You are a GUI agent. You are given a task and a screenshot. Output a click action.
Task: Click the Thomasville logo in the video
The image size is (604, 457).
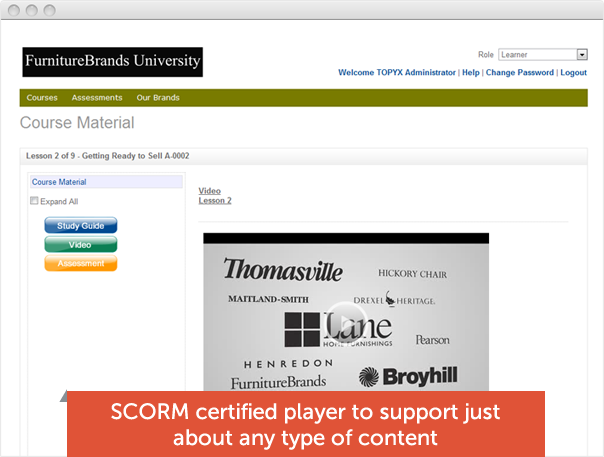pos(283,270)
